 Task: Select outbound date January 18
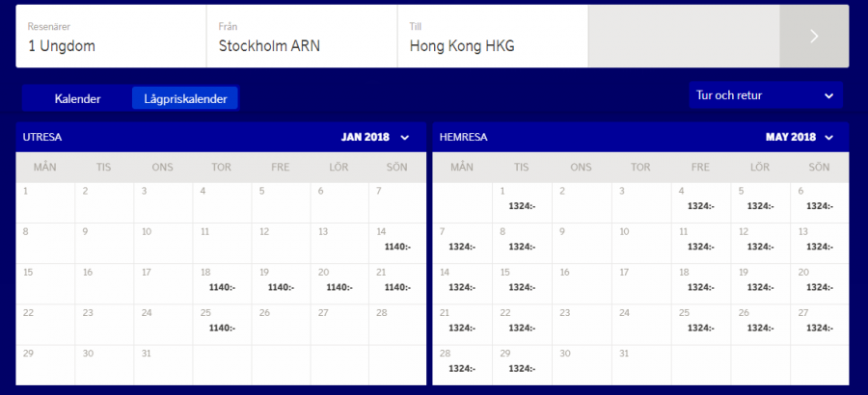coord(221,283)
